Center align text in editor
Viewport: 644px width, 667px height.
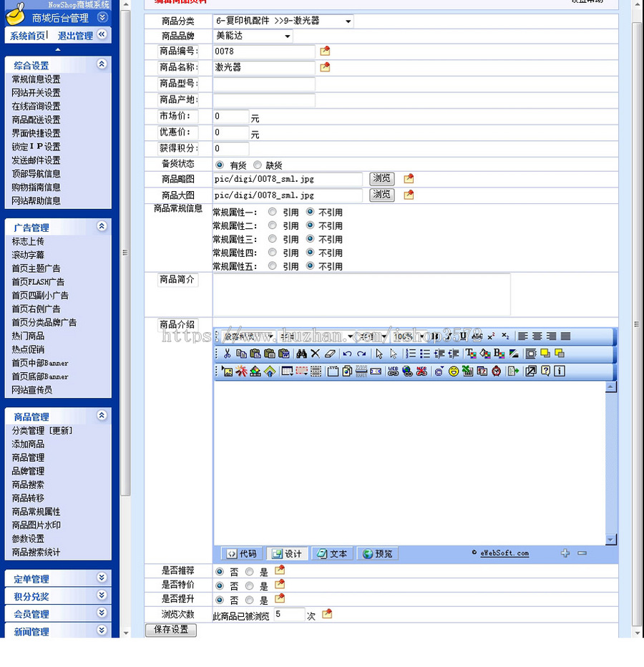pos(537,336)
